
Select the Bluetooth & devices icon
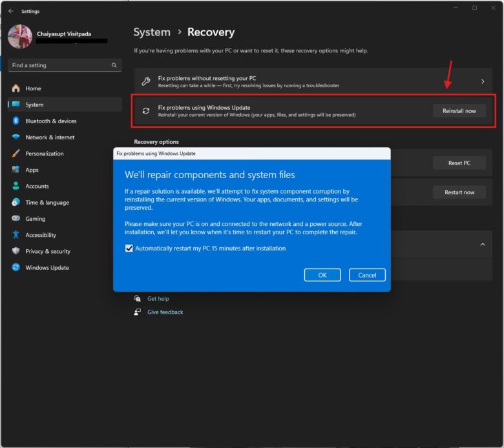[x=16, y=121]
